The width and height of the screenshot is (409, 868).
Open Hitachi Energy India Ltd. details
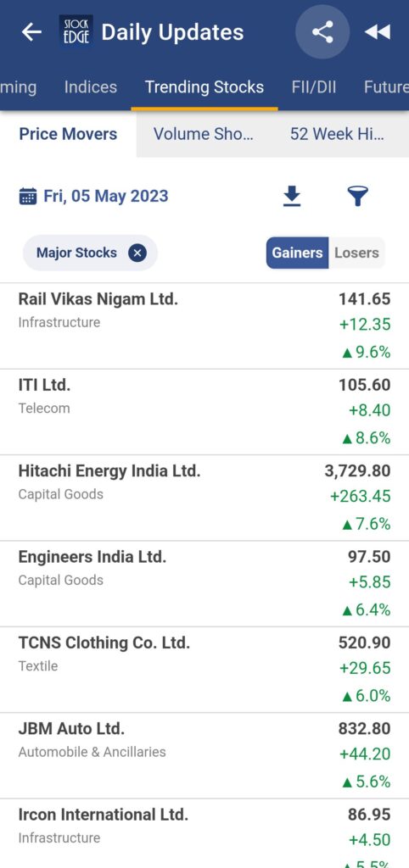click(204, 498)
